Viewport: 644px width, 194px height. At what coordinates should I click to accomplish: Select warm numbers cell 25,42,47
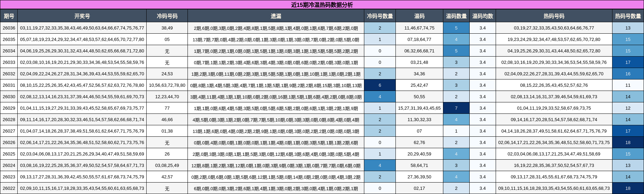point(419,85)
